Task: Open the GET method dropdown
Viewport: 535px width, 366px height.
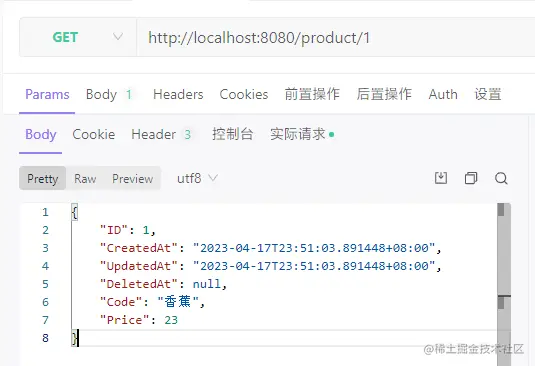Action: coord(78,37)
